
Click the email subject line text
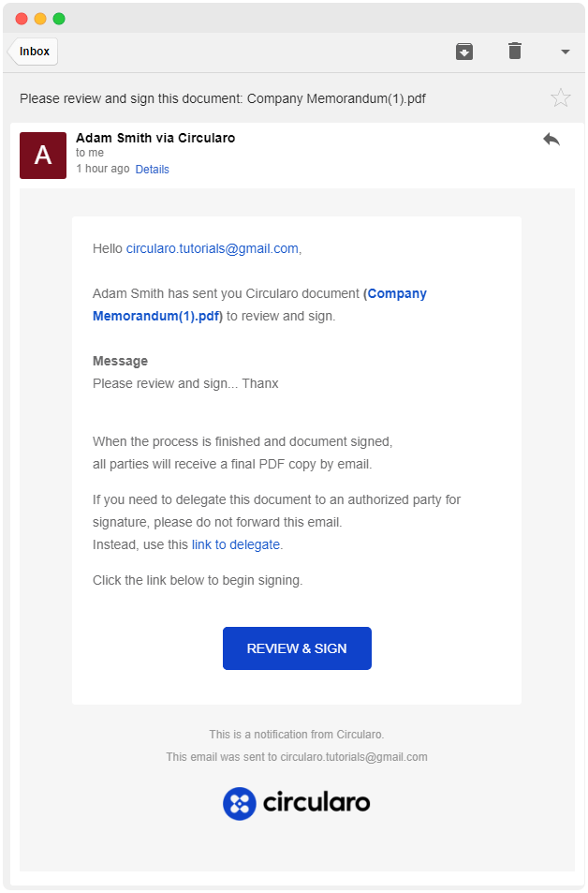(x=223, y=98)
